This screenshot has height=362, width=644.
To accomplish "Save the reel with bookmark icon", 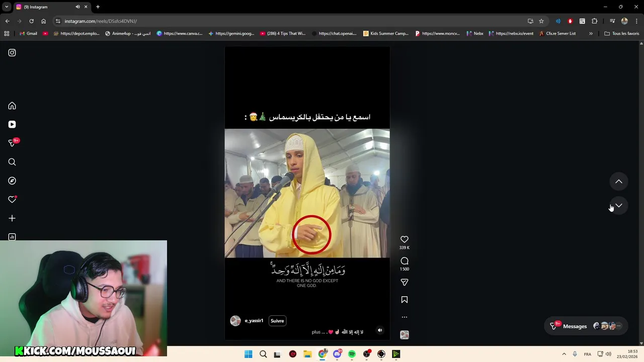I will click(x=405, y=300).
